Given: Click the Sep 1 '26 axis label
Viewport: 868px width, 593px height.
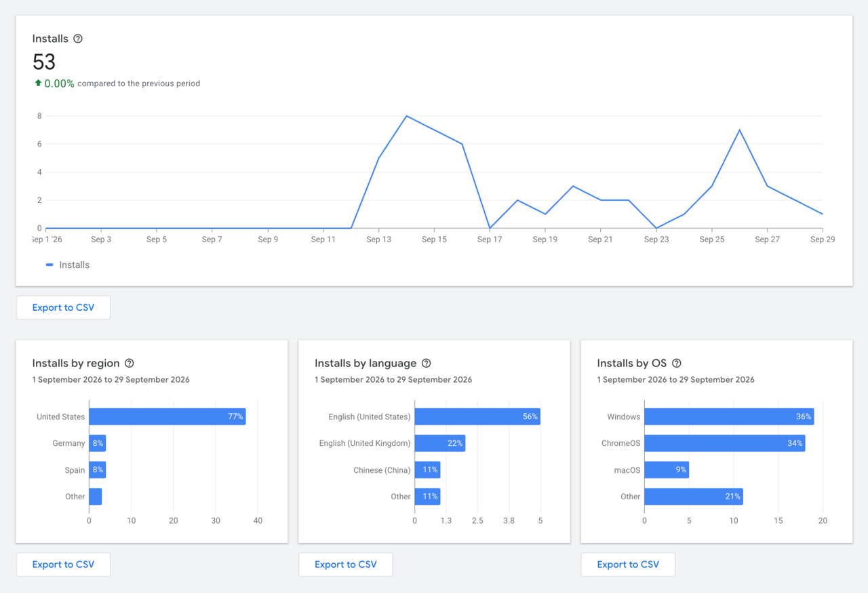Looking at the screenshot, I should (47, 240).
